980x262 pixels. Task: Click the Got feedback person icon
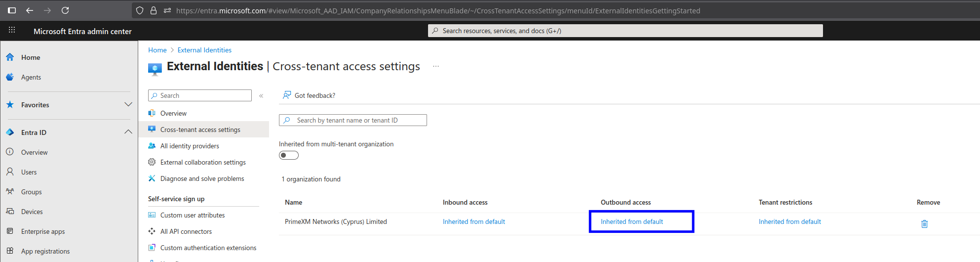tap(287, 95)
